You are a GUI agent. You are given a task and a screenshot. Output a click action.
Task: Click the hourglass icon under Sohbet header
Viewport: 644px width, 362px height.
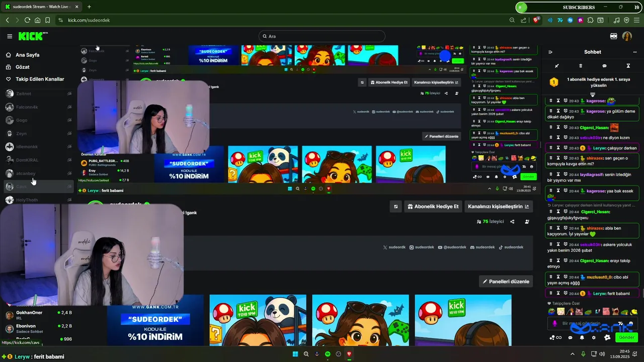[628, 66]
